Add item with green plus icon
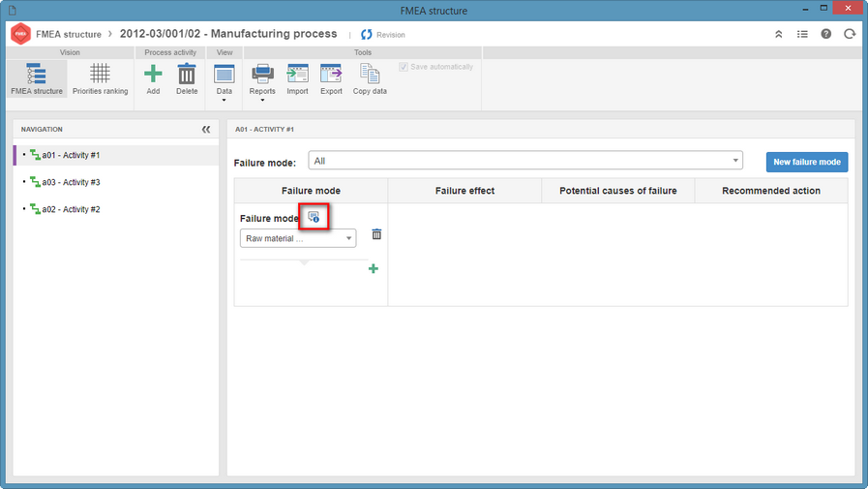868x489 pixels. [x=374, y=268]
